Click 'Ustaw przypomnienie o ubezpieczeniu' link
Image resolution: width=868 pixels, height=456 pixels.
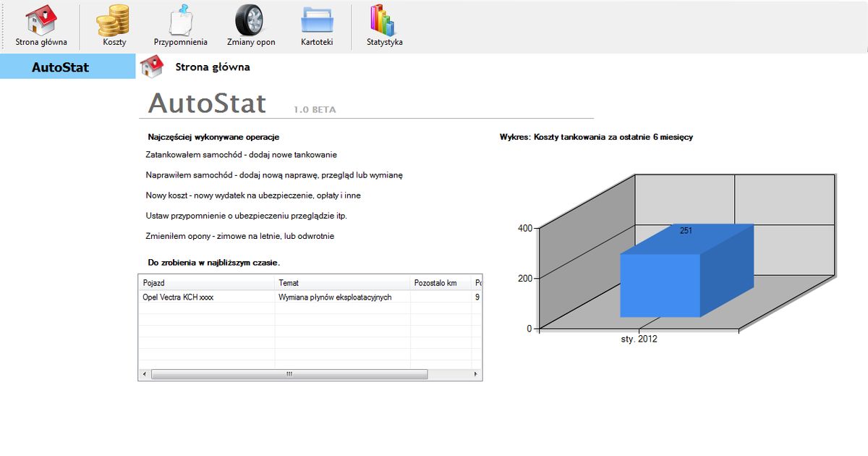(x=264, y=215)
